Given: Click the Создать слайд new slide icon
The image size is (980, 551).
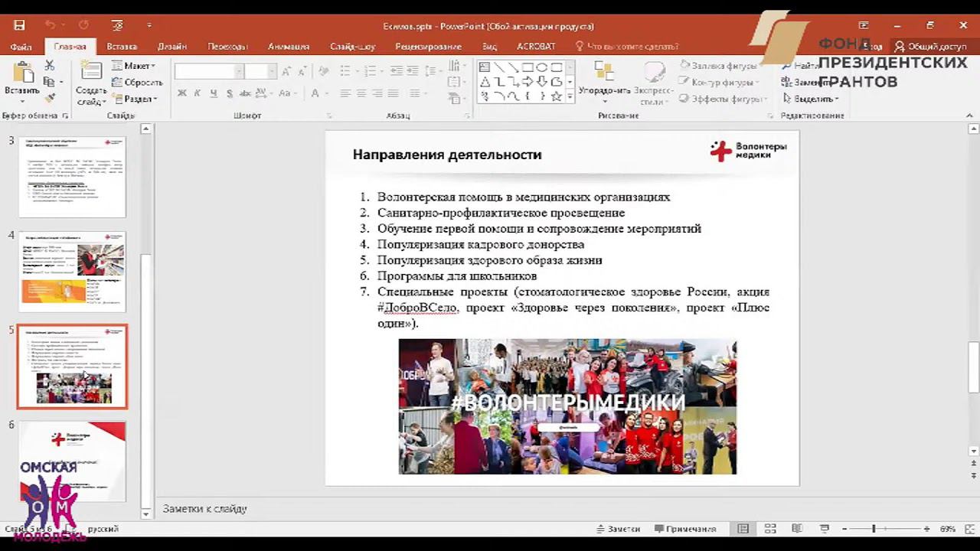Looking at the screenshot, I should click(x=91, y=71).
